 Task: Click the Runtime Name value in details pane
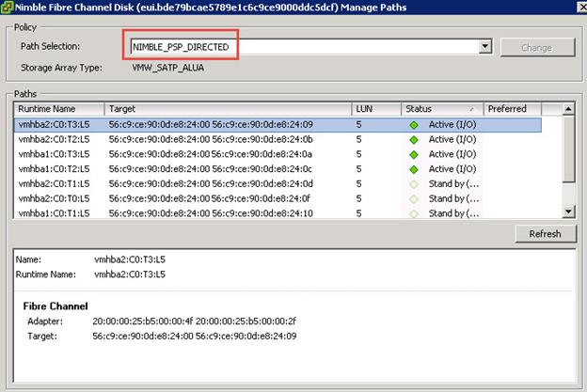tap(130, 274)
